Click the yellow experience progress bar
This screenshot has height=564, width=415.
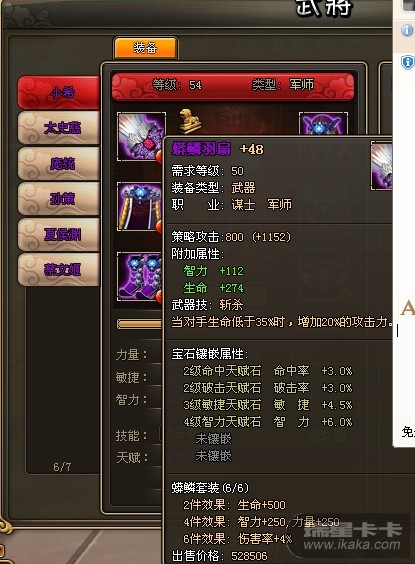(x=140, y=324)
